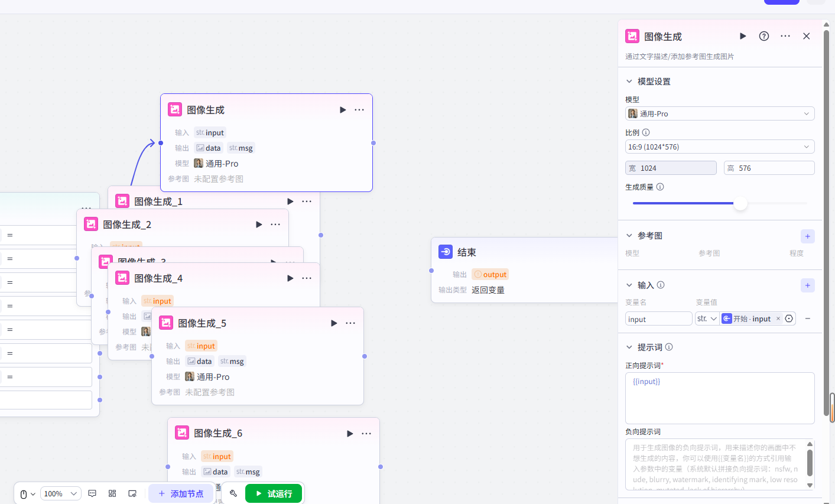Open the 模型 通用-Pro dropdown
Image resolution: width=835 pixels, height=504 pixels.
tap(720, 113)
